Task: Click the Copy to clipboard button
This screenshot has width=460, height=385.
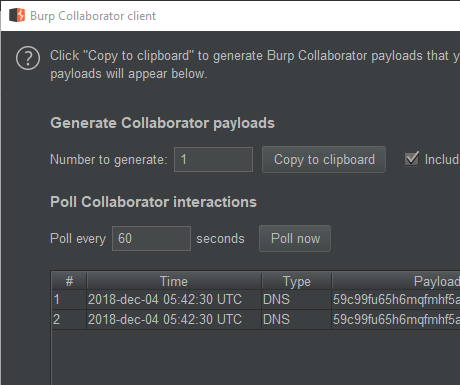Action: (324, 159)
